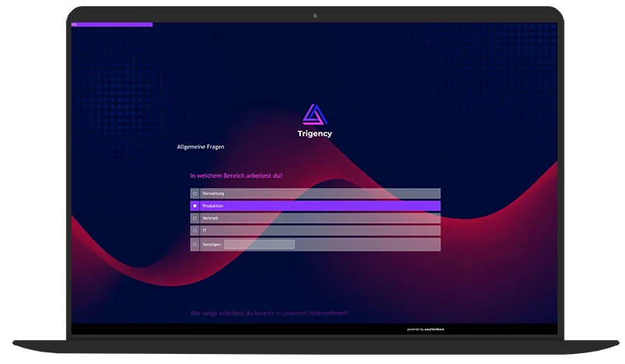Click the laptop webcam dot above the screen
This screenshot has width=625, height=364.
click(315, 15)
